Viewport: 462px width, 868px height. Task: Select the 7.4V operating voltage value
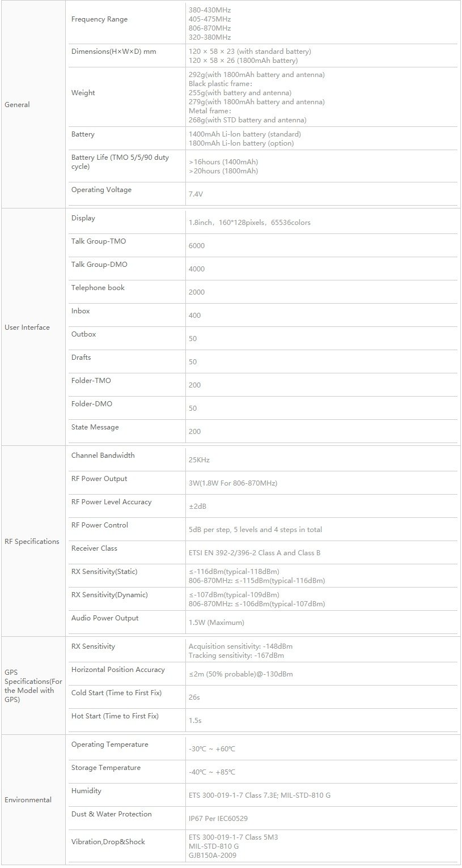click(196, 194)
